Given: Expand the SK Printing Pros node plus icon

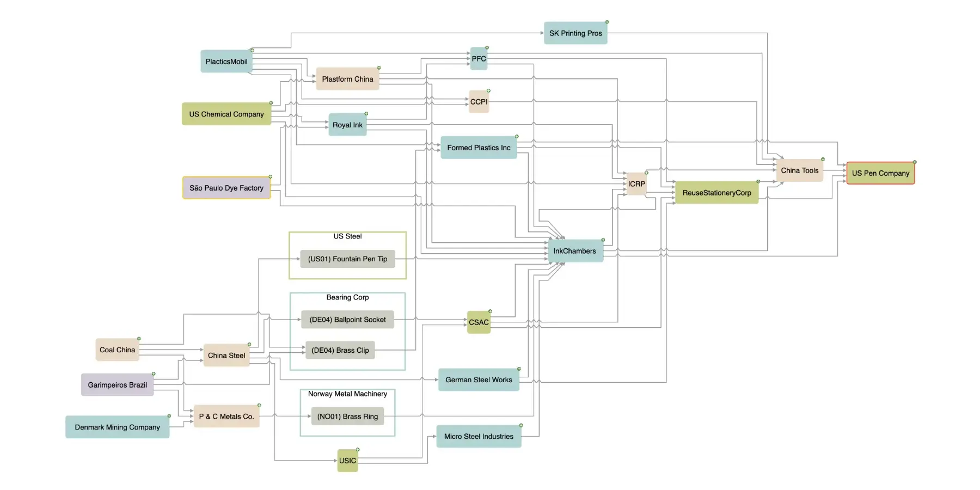Looking at the screenshot, I should point(607,22).
